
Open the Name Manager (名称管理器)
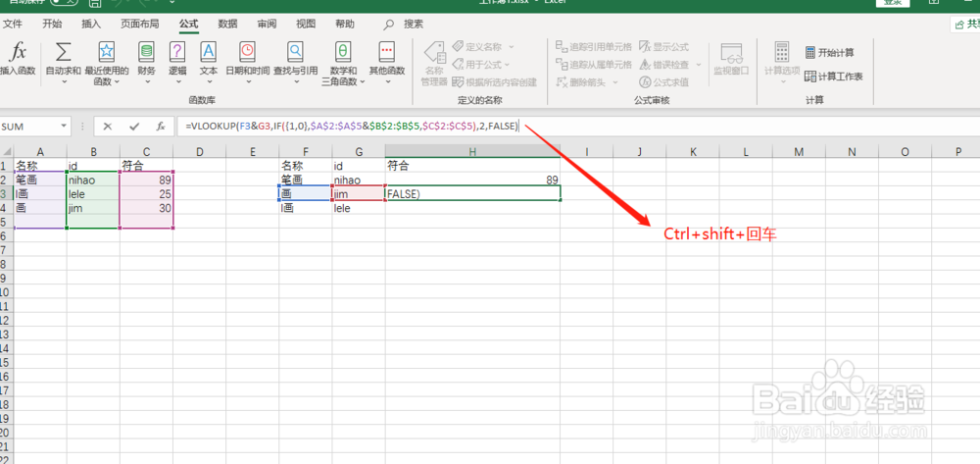tap(434, 63)
